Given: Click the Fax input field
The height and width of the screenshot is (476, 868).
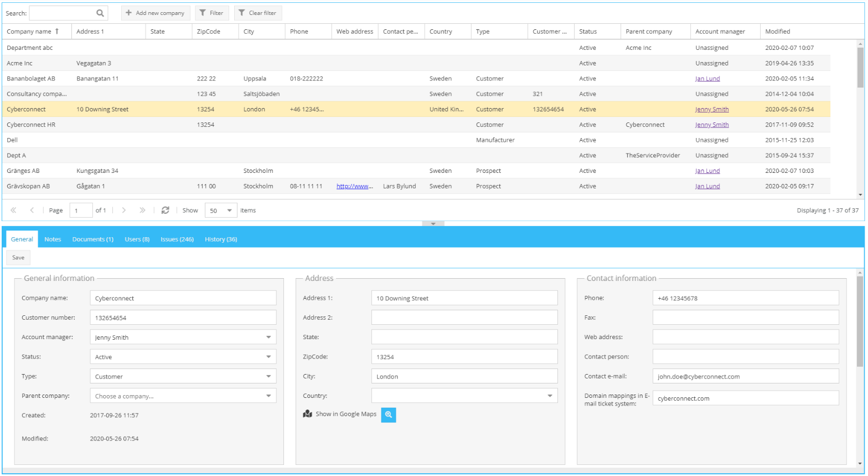Looking at the screenshot, I should pyautogui.click(x=746, y=318).
